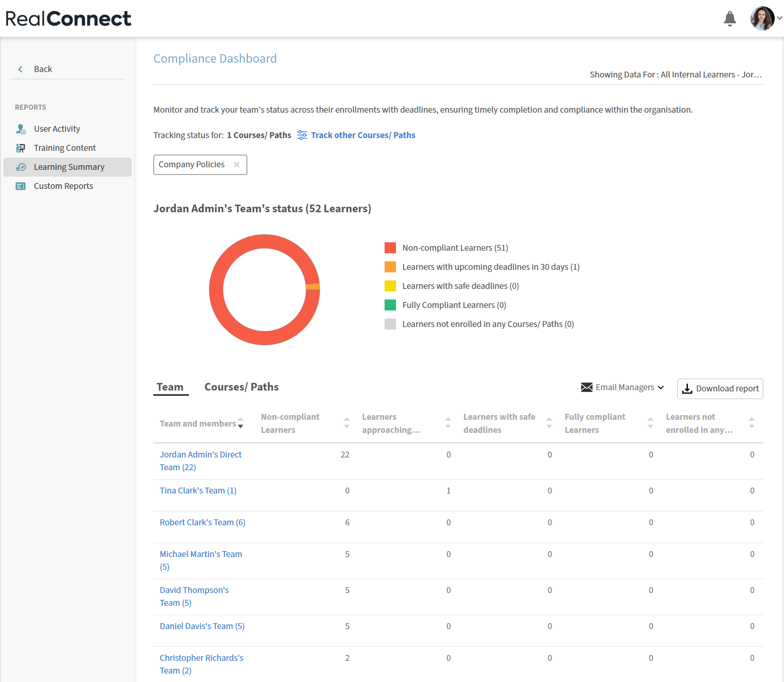The height and width of the screenshot is (682, 784).
Task: Click the Compliance Dashboard heading
Action: point(215,58)
